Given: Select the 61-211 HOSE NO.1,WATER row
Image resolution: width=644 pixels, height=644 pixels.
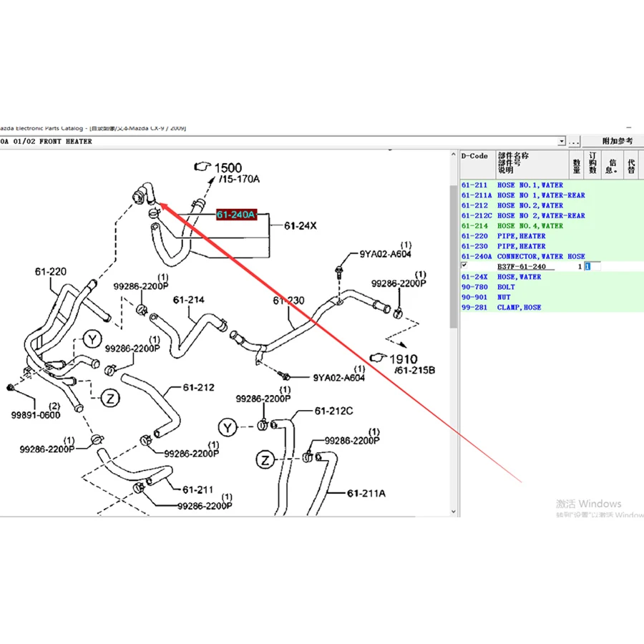Looking at the screenshot, I should (552, 185).
